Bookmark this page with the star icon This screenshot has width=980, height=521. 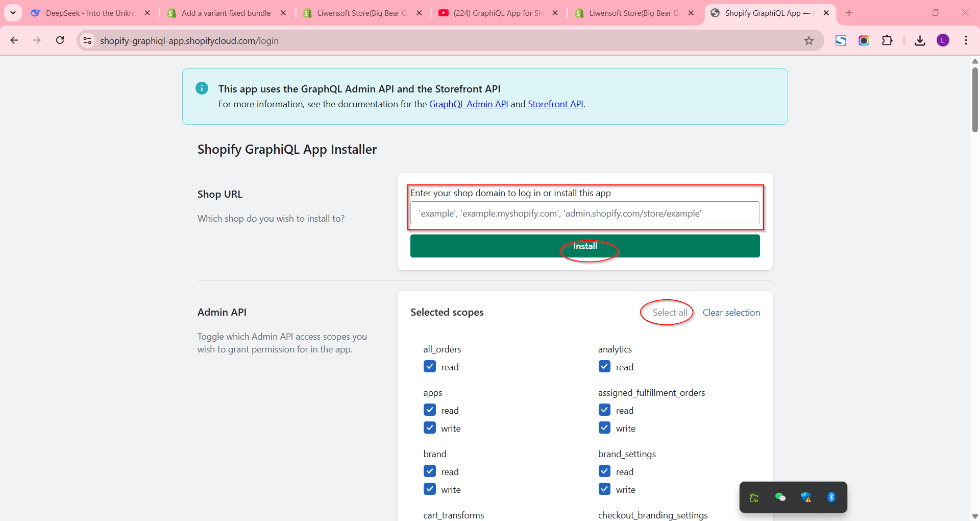click(x=809, y=40)
